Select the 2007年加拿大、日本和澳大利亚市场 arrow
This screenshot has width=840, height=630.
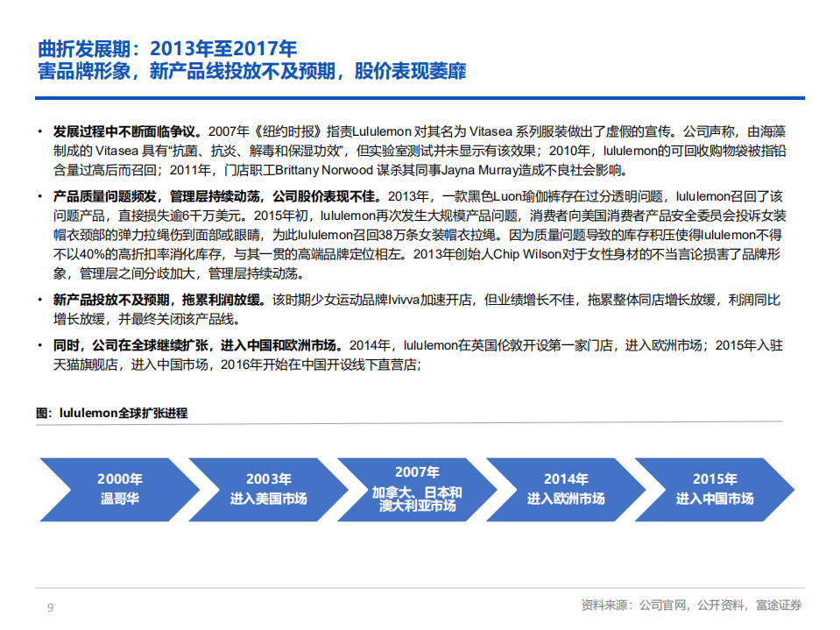413,491
